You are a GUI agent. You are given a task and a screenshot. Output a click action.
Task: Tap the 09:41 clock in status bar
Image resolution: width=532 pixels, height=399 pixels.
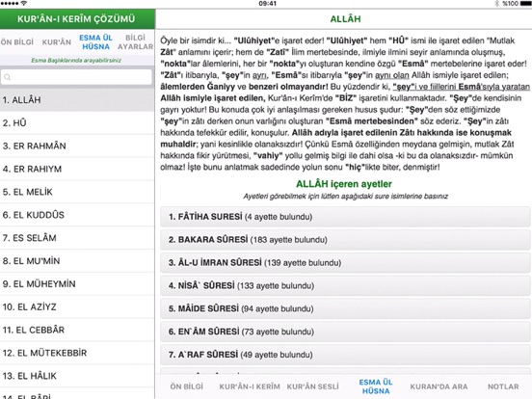click(267, 4)
